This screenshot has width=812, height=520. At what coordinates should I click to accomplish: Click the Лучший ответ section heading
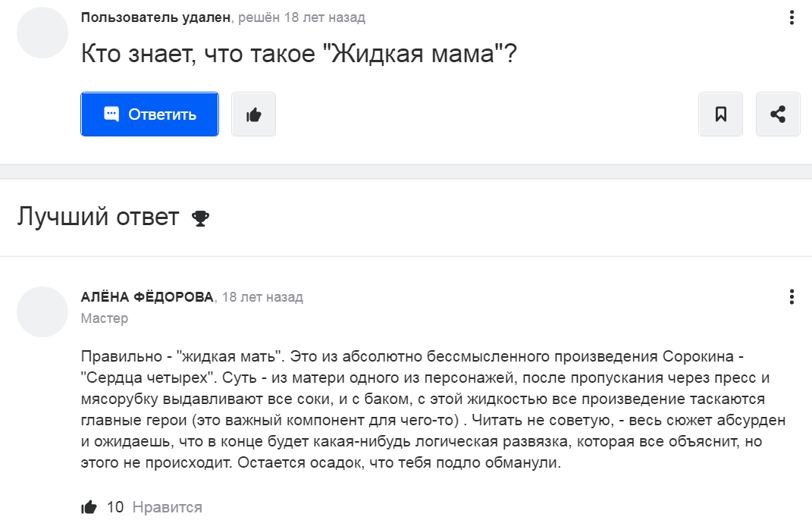click(x=99, y=217)
